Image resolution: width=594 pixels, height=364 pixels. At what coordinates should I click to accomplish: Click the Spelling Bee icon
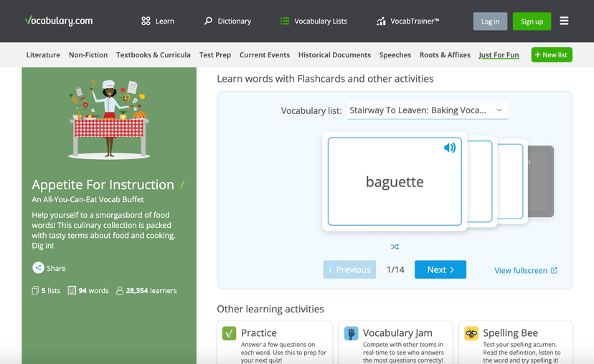471,333
